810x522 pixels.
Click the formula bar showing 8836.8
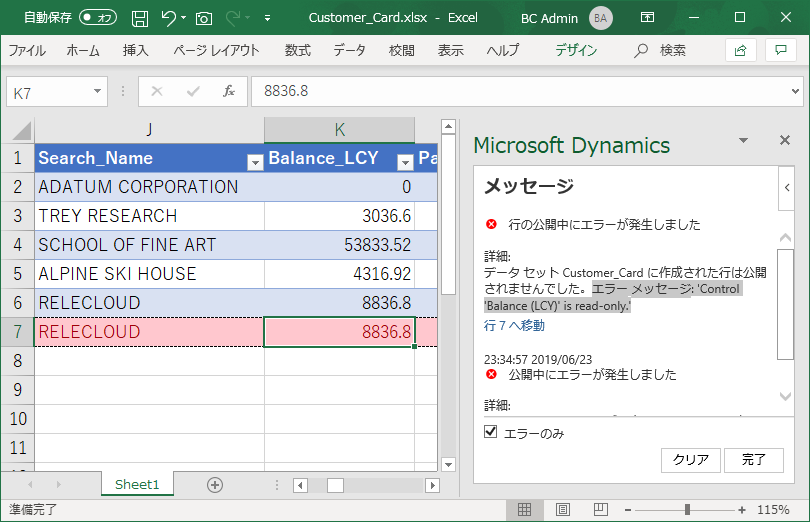pyautogui.click(x=519, y=91)
